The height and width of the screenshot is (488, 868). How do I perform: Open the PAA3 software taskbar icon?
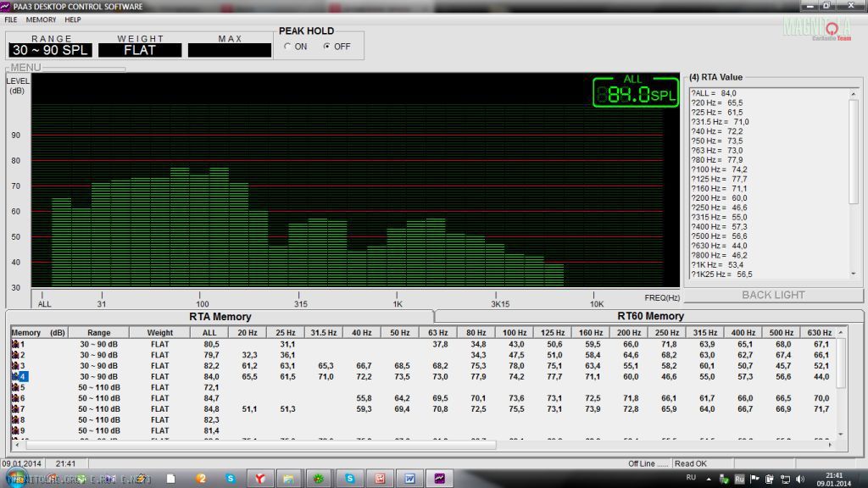440,479
